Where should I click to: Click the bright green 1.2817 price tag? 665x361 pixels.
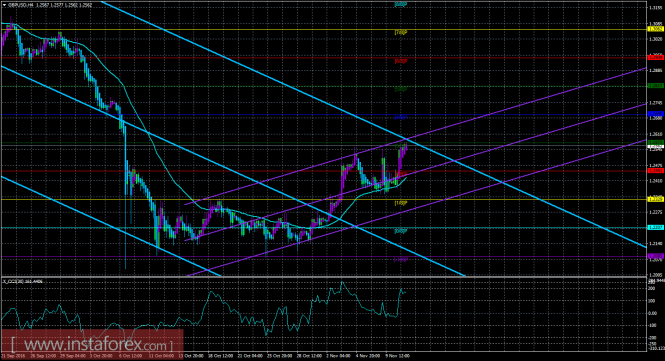[x=655, y=86]
